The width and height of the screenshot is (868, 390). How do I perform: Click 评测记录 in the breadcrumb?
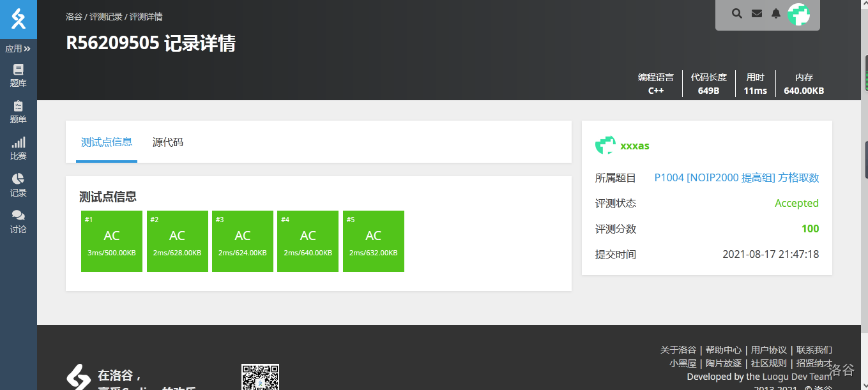coord(106,17)
